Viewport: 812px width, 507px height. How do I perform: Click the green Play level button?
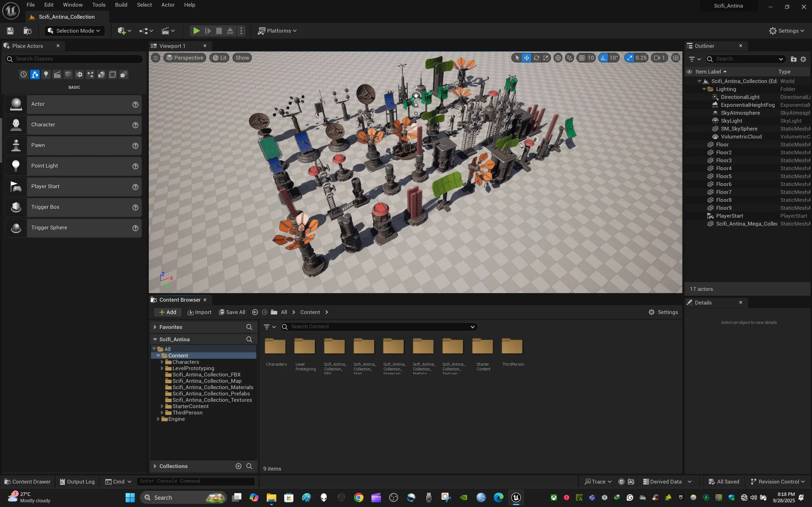pos(196,31)
